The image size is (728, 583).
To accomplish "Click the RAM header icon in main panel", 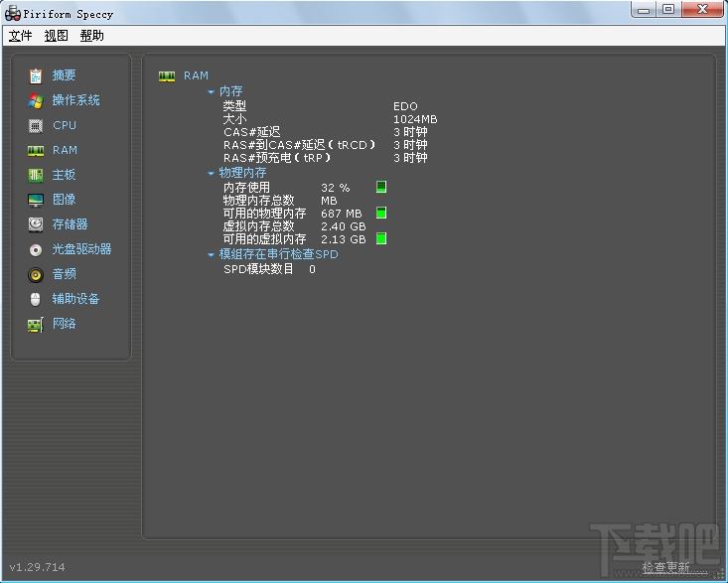I will pos(167,76).
